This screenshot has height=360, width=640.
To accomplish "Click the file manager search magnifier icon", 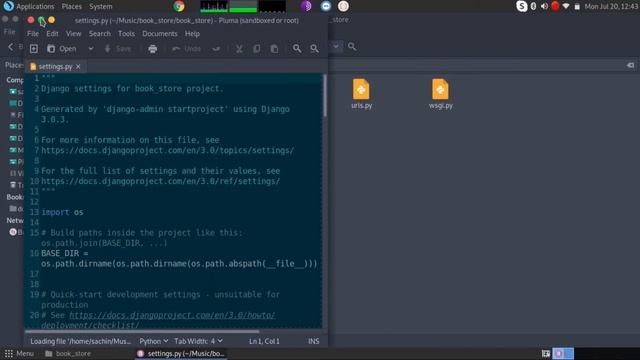I will click(352, 47).
